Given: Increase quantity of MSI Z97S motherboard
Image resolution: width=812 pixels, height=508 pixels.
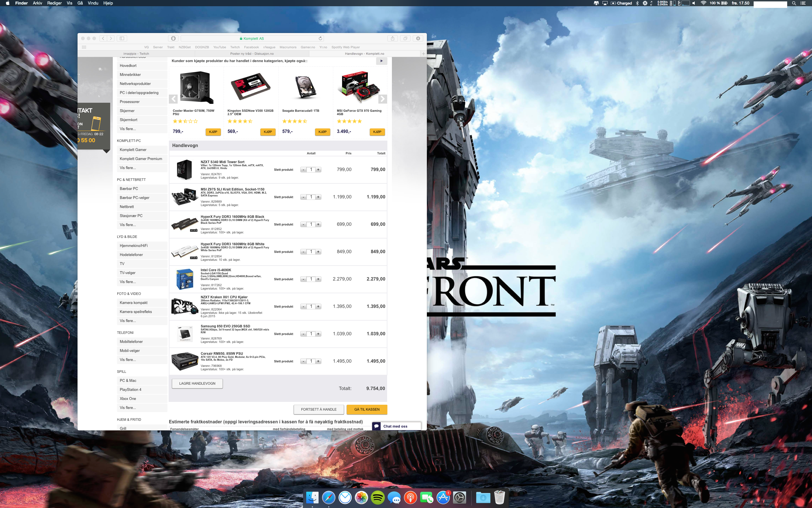Looking at the screenshot, I should tap(318, 197).
